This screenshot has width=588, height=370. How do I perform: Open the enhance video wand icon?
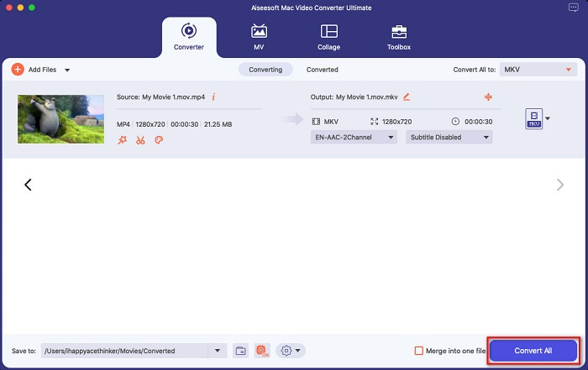123,140
